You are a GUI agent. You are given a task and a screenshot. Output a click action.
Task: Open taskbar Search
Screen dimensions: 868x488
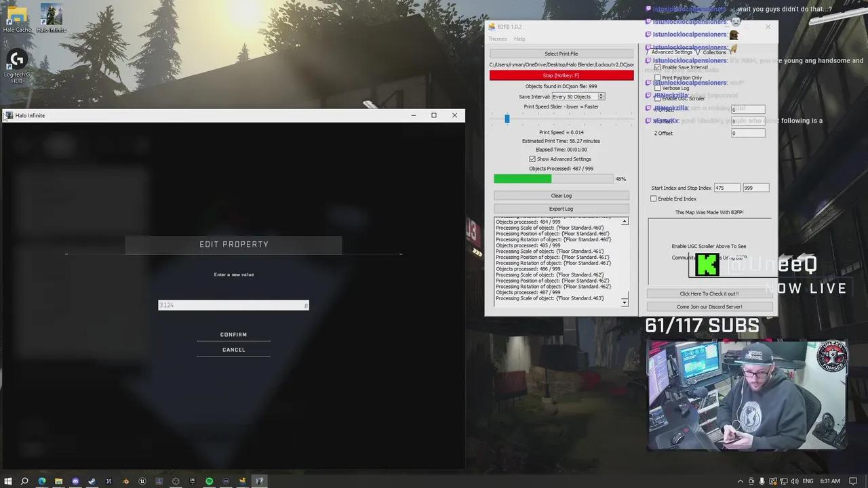[24, 481]
